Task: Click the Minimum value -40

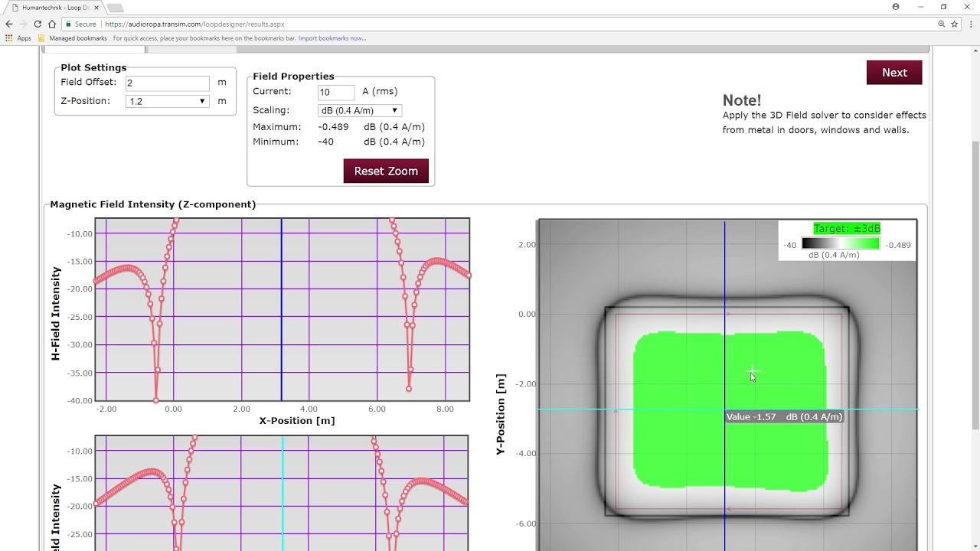Action: pyautogui.click(x=325, y=142)
